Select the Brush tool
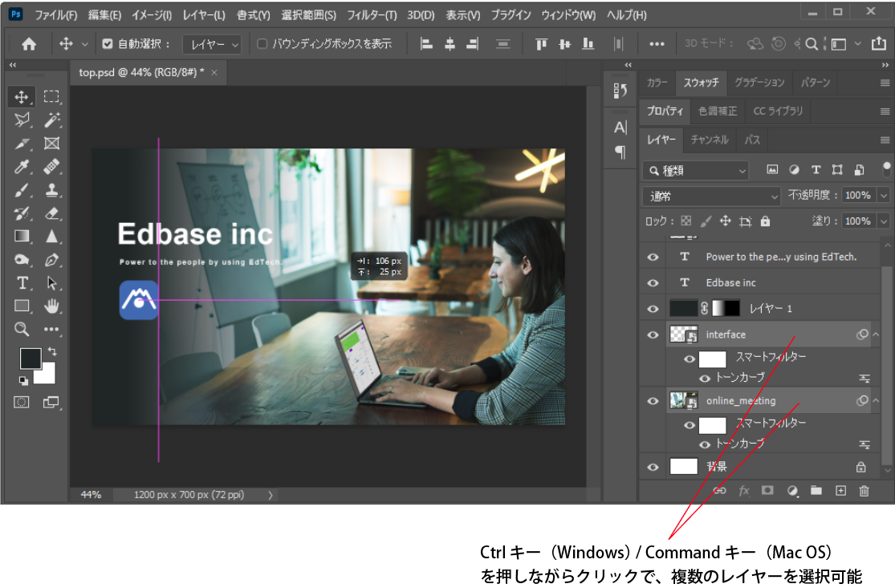Viewport: 895px width, 588px height. (x=22, y=190)
